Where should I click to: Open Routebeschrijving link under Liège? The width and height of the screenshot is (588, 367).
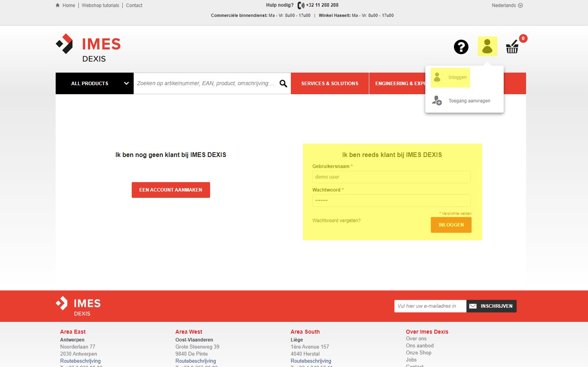[311, 361]
